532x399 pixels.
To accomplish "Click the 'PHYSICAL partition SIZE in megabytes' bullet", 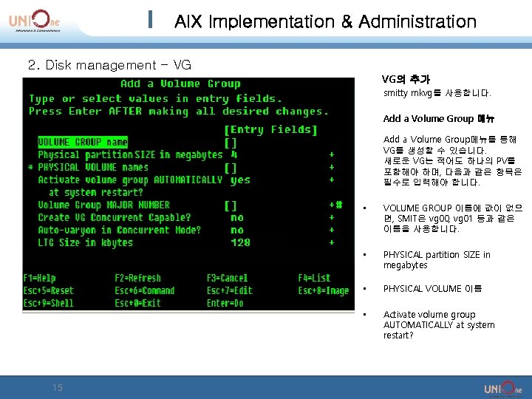I will click(437, 259).
